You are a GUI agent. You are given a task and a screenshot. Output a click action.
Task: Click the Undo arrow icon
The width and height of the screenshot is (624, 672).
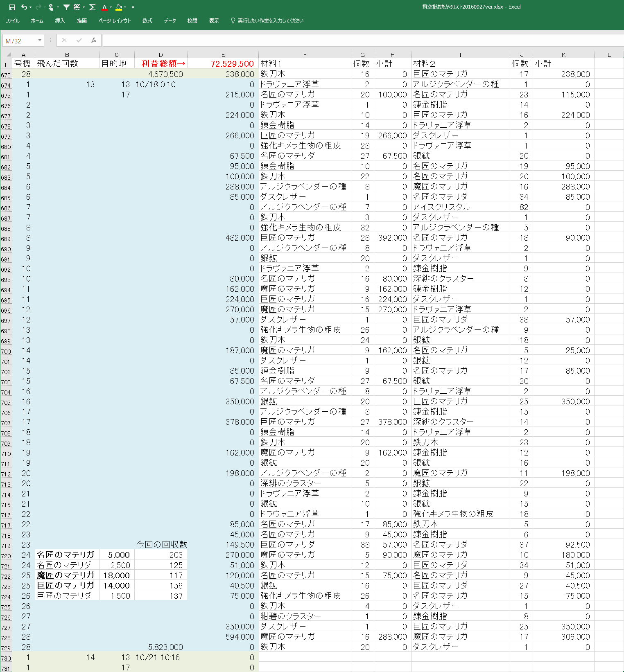click(24, 7)
